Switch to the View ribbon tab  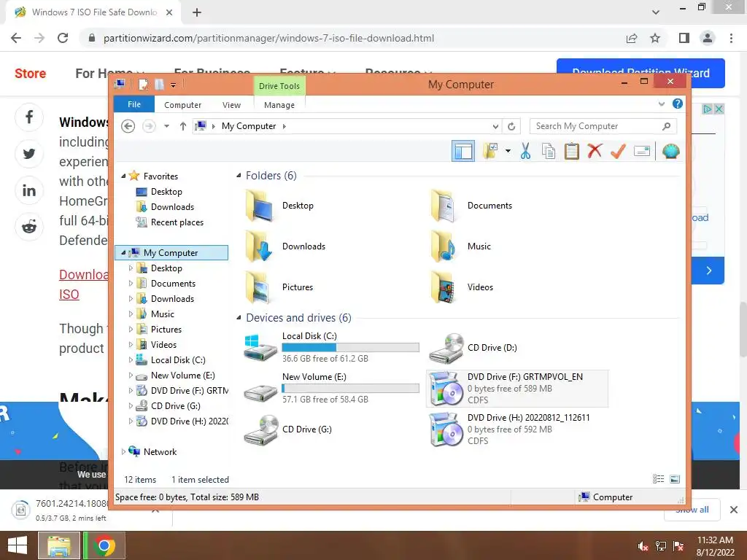231,105
